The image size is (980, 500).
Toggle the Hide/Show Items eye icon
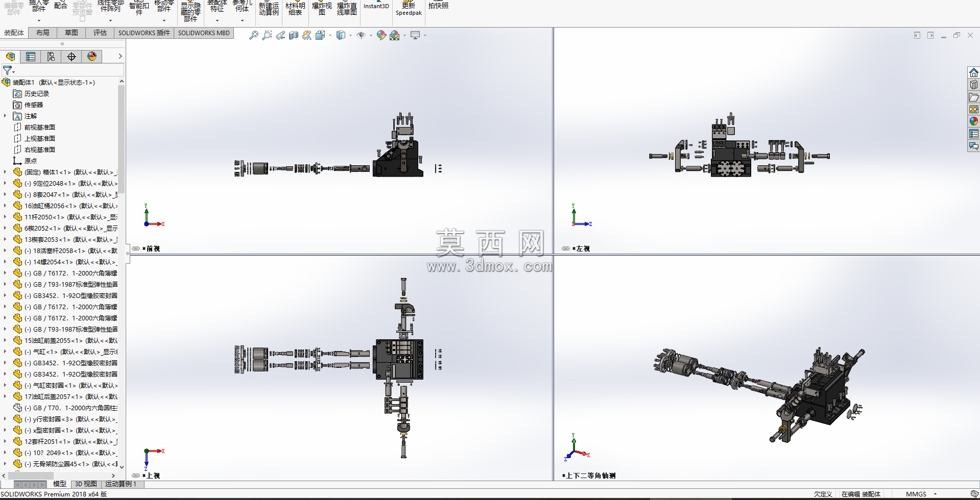pyautogui.click(x=361, y=35)
